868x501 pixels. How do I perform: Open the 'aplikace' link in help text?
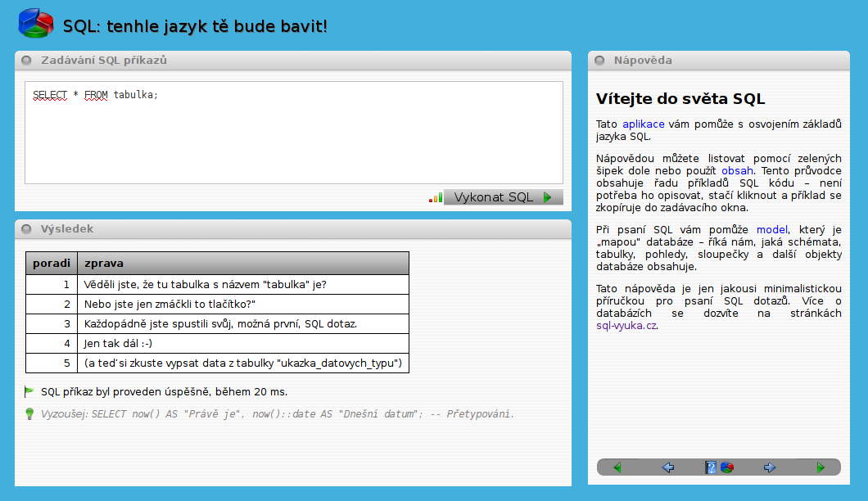click(x=643, y=124)
